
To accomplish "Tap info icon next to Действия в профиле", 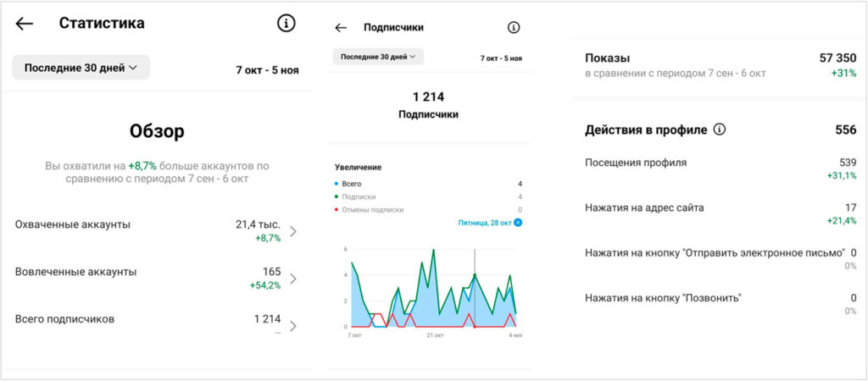I will pos(720,130).
